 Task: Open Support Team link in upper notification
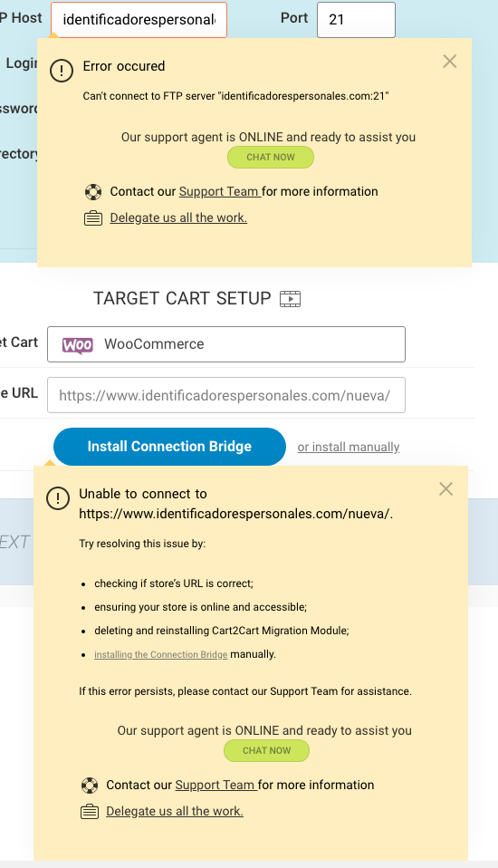pos(219,191)
